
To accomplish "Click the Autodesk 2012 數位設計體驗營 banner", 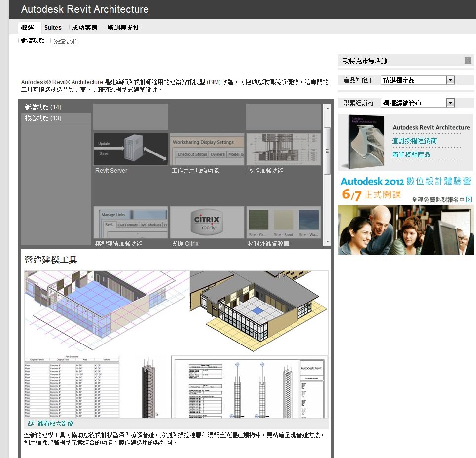I will coord(405,214).
